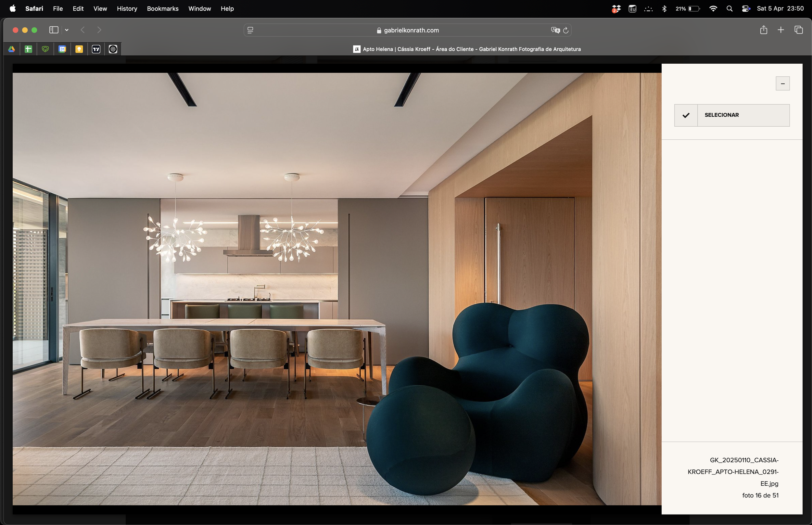The width and height of the screenshot is (812, 525).
Task: Reload the gabrielkonrath.com page
Action: 566,30
